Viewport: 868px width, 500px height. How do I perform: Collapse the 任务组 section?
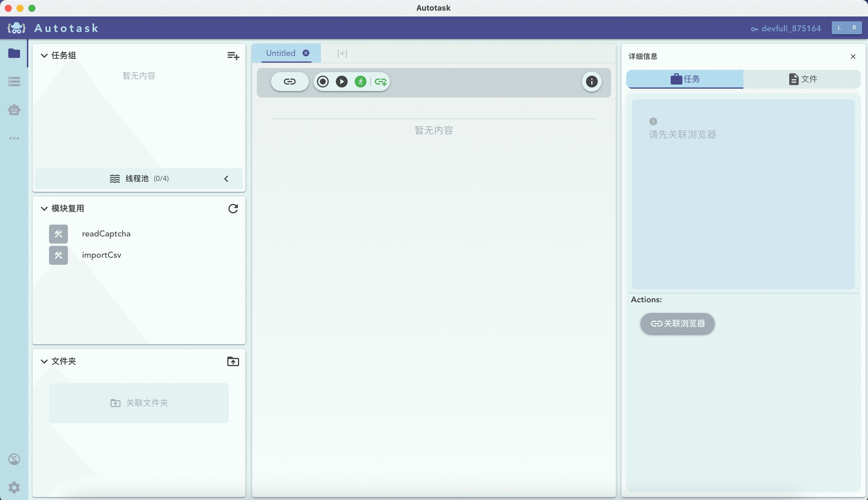[44, 56]
